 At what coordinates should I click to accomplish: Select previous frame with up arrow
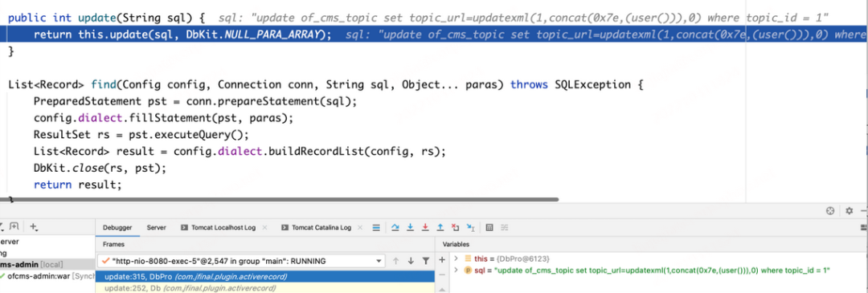(x=395, y=261)
